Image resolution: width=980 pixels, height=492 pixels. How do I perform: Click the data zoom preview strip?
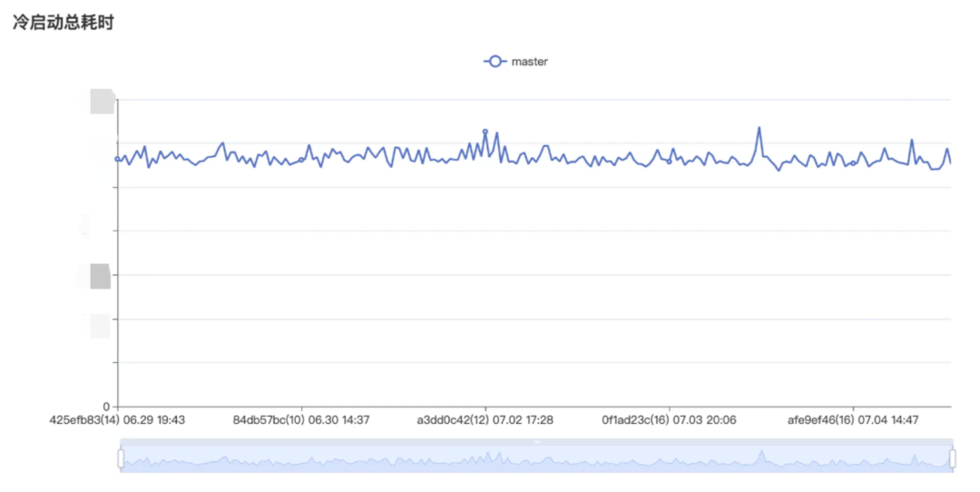tap(537, 458)
